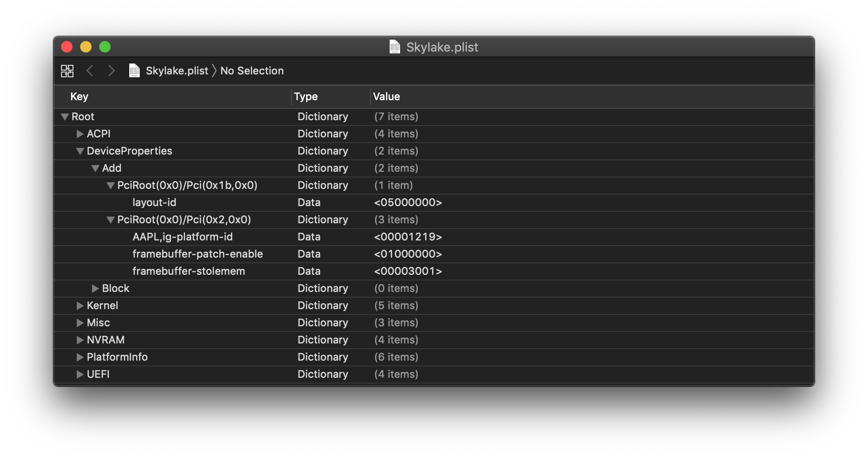
Task: Open the Skylake.plist breadcrumb menu
Action: point(177,71)
